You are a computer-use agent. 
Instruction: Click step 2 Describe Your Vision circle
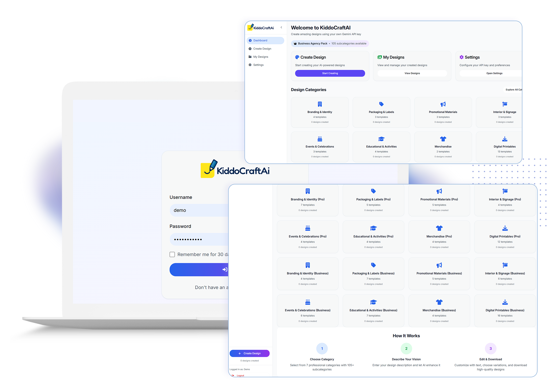tap(406, 348)
